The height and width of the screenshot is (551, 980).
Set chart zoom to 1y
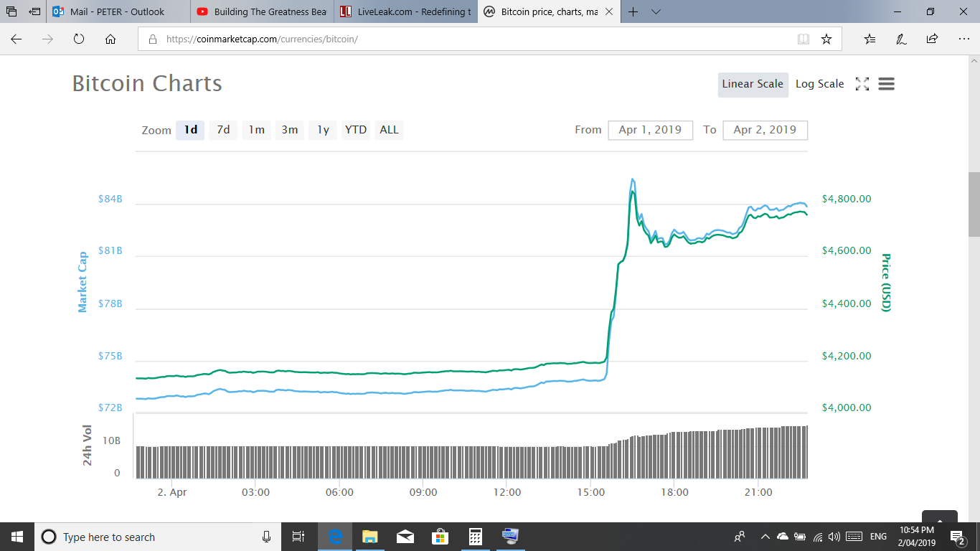(323, 130)
